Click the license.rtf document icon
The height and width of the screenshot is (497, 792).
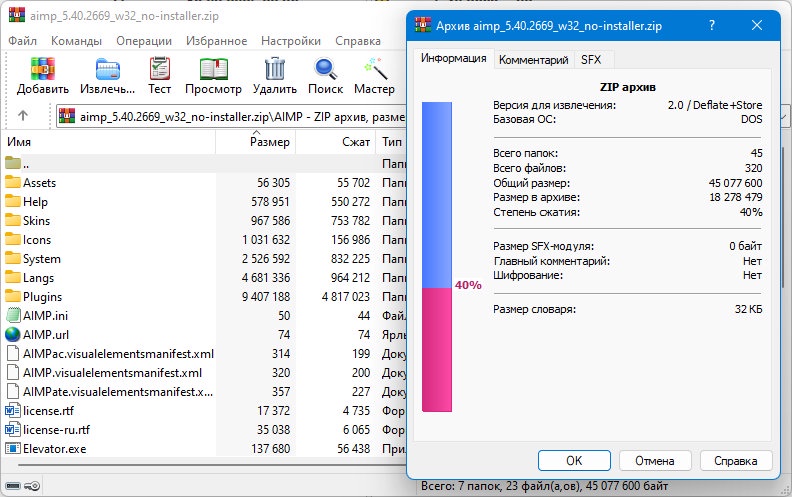click(13, 411)
